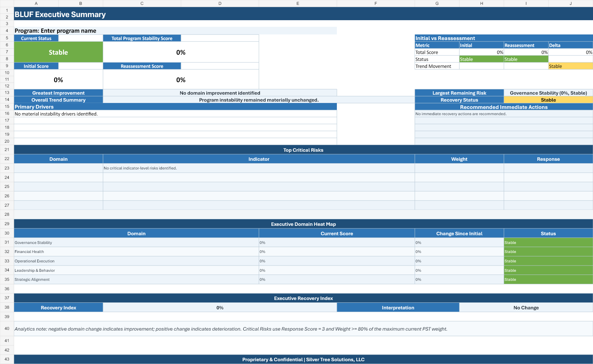Click the Top Critical Risks section header
The height and width of the screenshot is (364, 593).
coord(303,150)
